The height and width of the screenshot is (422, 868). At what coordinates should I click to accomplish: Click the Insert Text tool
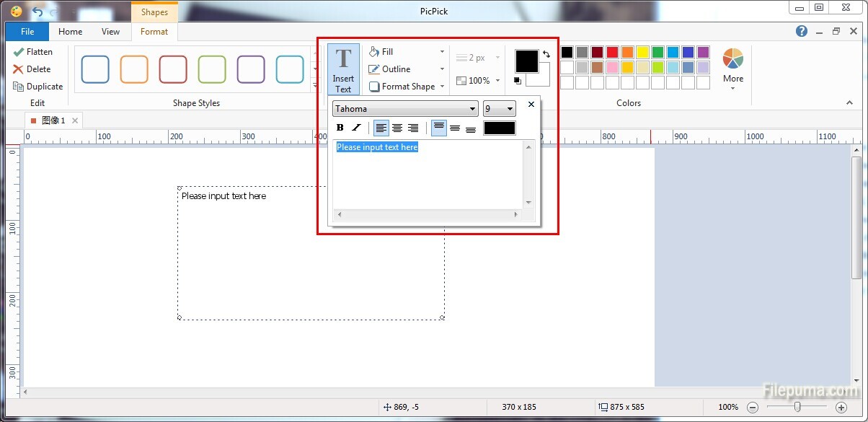coord(343,69)
